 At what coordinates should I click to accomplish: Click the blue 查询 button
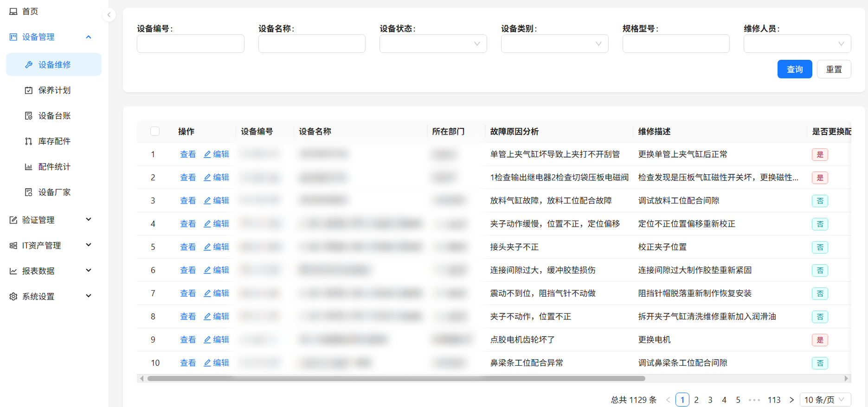pos(794,69)
